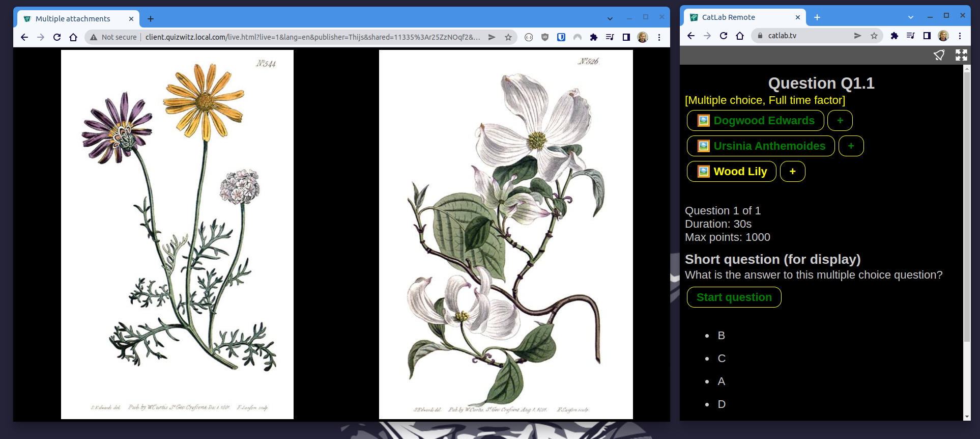This screenshot has width=980, height=439.
Task: Expand tab search in CatLab Remote window
Action: 911,17
